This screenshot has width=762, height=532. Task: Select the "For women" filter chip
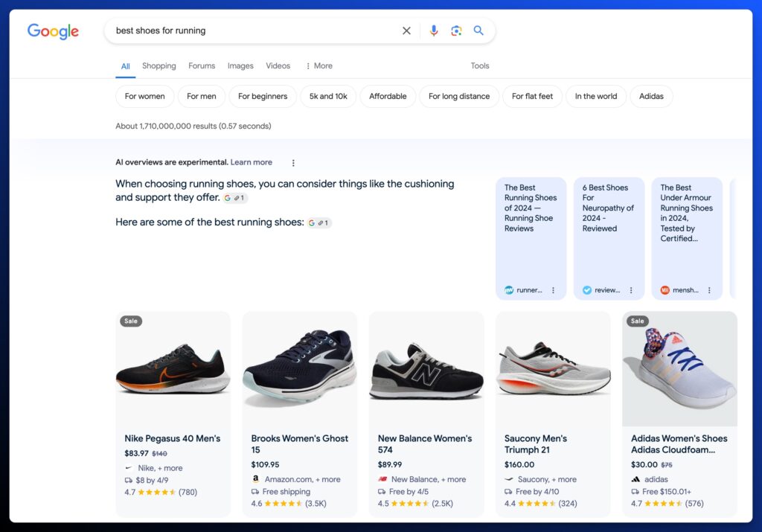coord(145,97)
